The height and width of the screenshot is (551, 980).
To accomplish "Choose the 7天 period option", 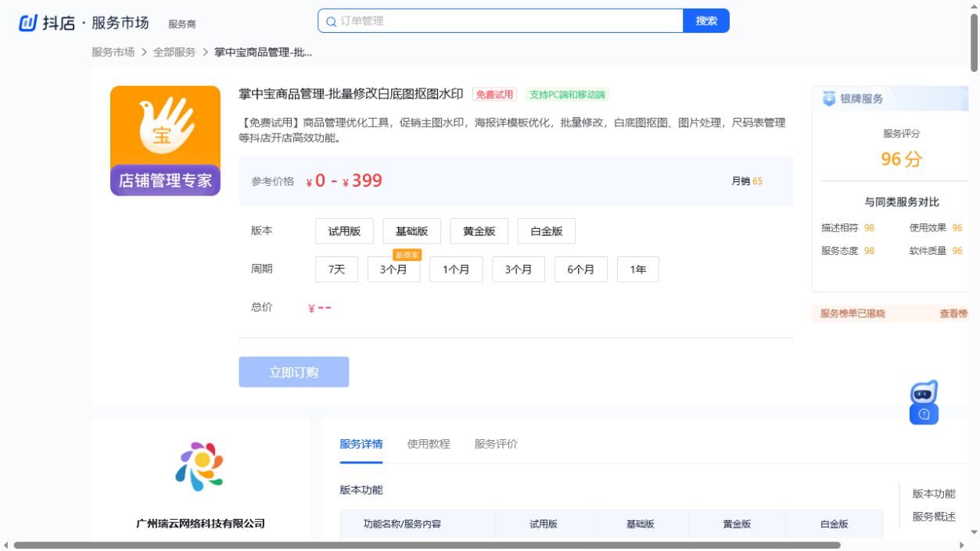I will coord(336,269).
